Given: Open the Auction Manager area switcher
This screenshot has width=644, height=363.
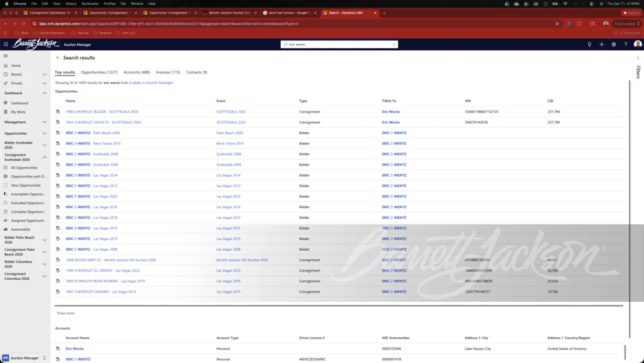Looking at the screenshot, I should click(x=24, y=358).
